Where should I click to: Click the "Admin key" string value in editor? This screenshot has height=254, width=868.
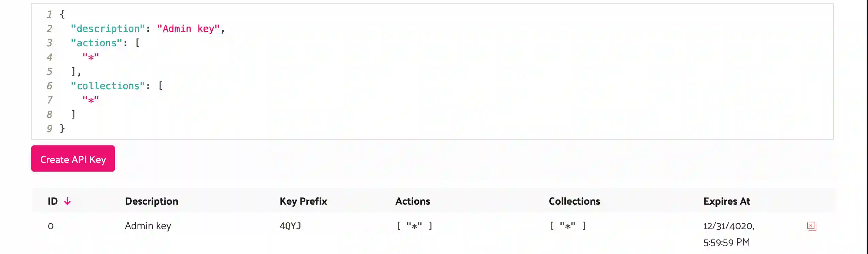tap(188, 29)
